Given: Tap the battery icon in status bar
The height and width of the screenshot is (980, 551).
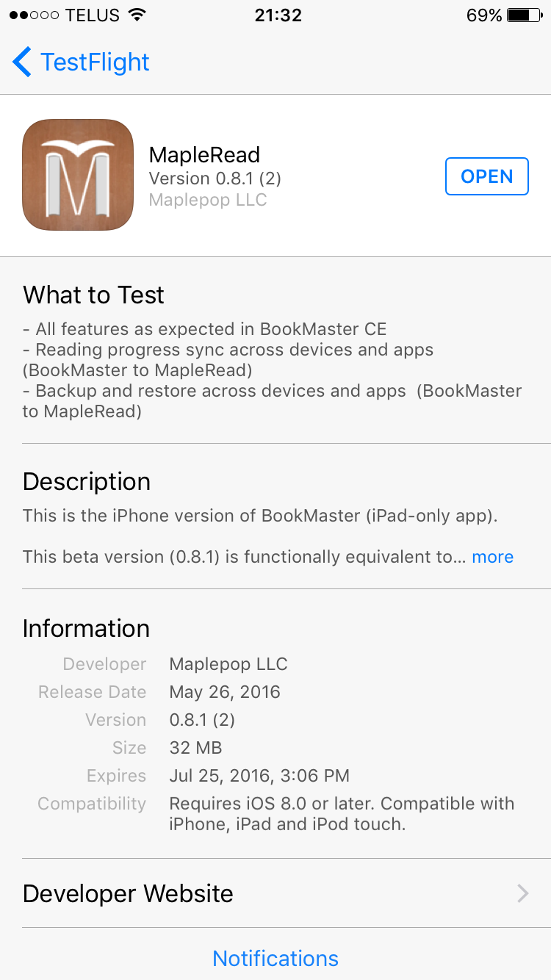Looking at the screenshot, I should (524, 15).
